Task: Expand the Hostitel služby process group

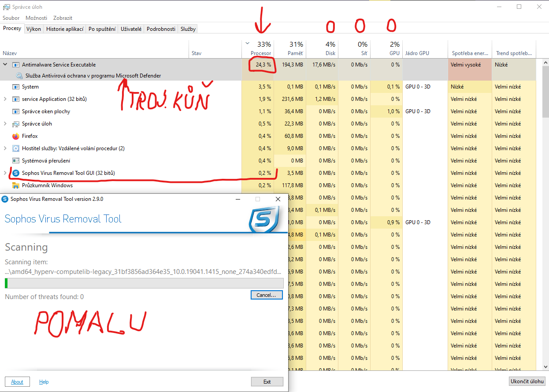Action: click(5, 148)
